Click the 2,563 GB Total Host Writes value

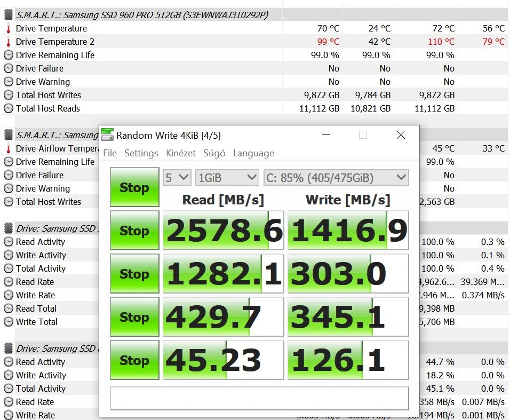437,202
